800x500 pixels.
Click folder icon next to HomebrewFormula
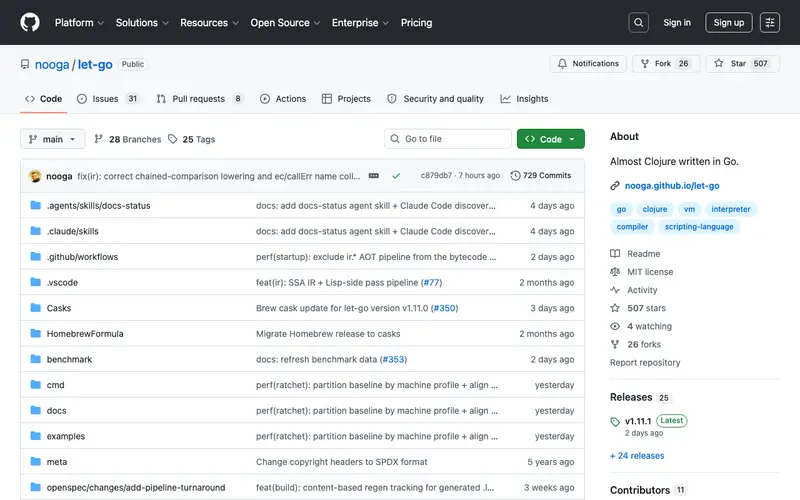35,333
